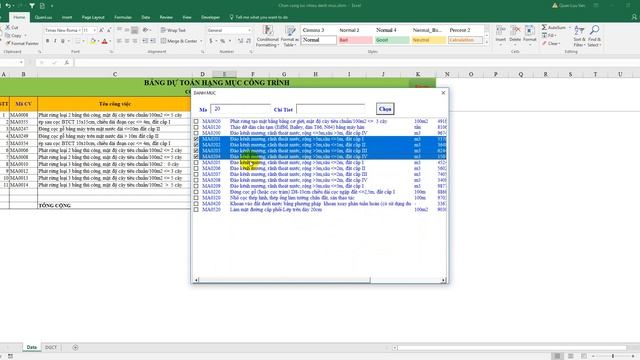Expand Merge & Center dropdown arrow

point(201,41)
